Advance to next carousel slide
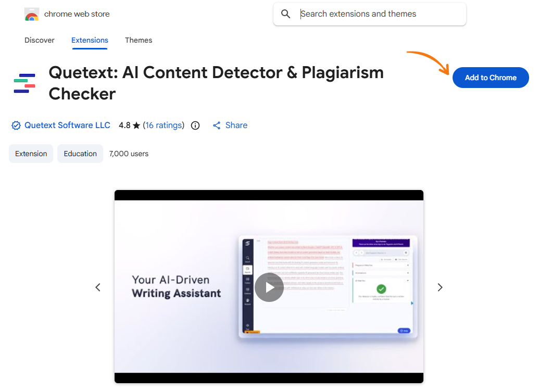Viewport: 551px width, 392px height. (x=440, y=287)
